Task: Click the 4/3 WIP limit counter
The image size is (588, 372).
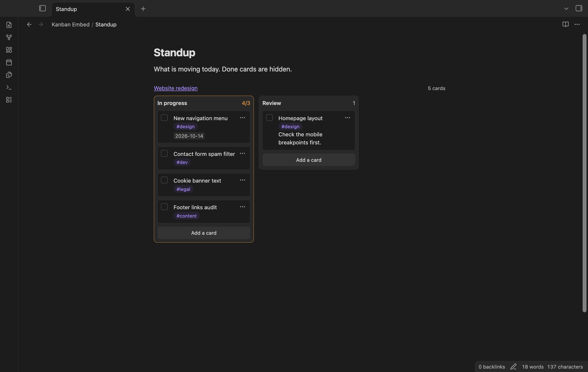Action: click(246, 103)
